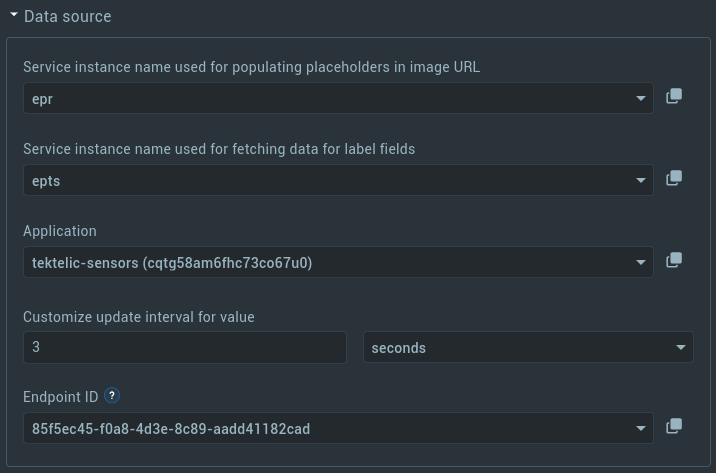
Task: Click the arrow on the seconds selector
Action: click(681, 348)
